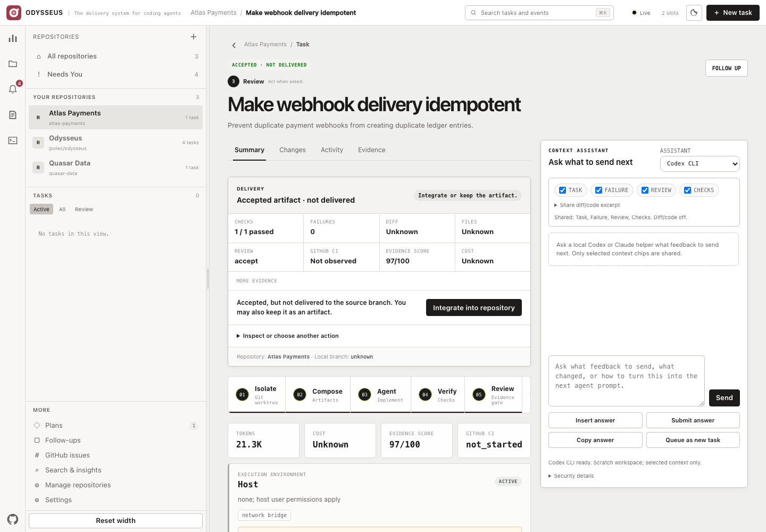Viewport: 766px width, 532px height.
Task: Toggle dark mode with the moon button
Action: point(694,13)
